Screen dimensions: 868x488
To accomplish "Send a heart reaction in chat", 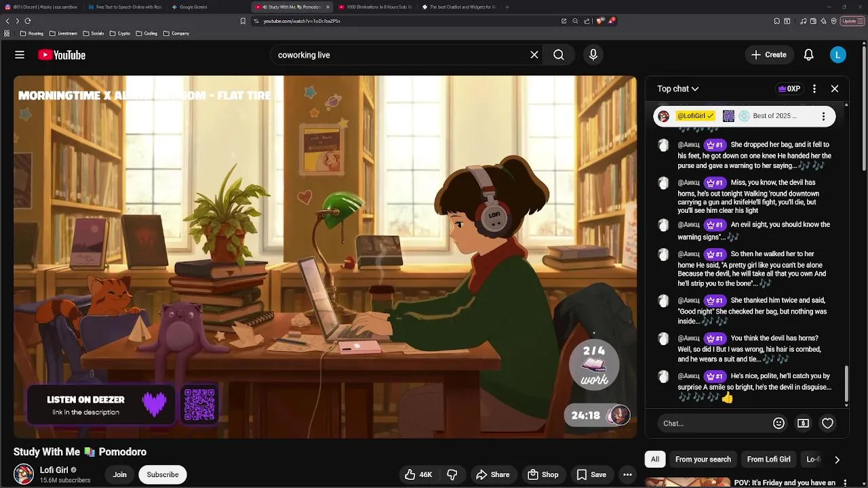I will click(827, 423).
